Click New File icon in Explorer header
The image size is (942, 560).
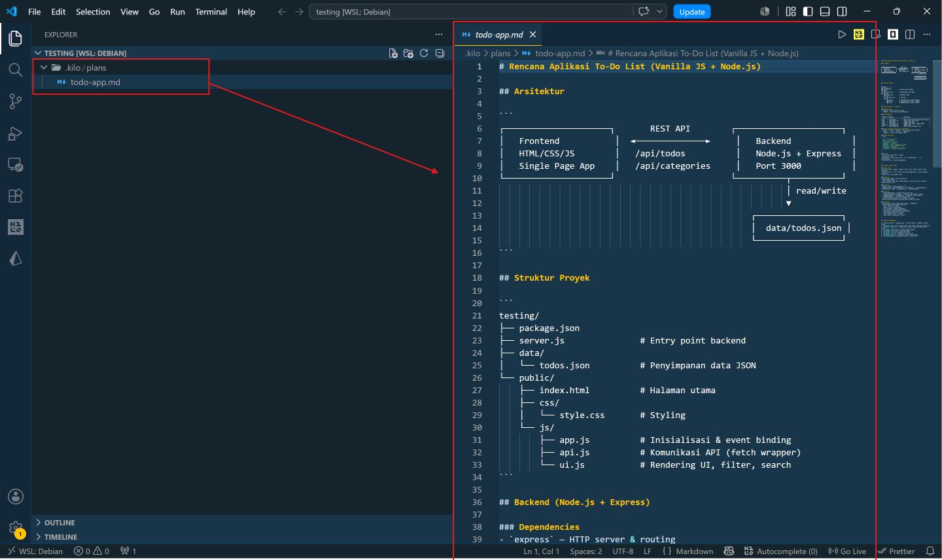[x=393, y=53]
